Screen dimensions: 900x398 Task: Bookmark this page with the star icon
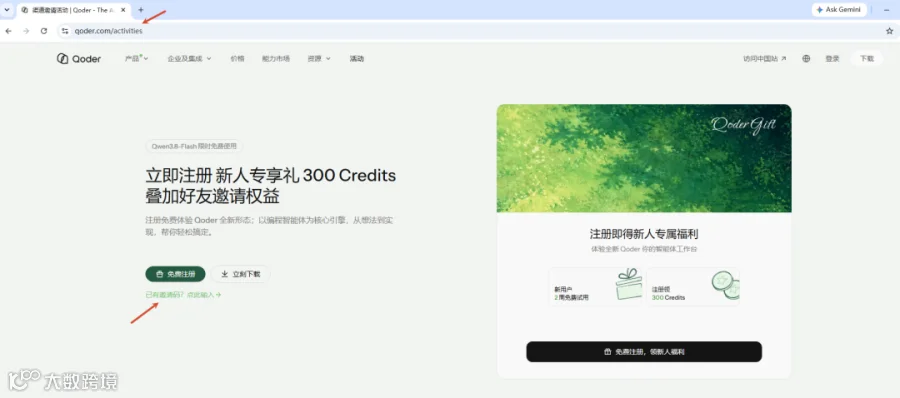click(889, 31)
